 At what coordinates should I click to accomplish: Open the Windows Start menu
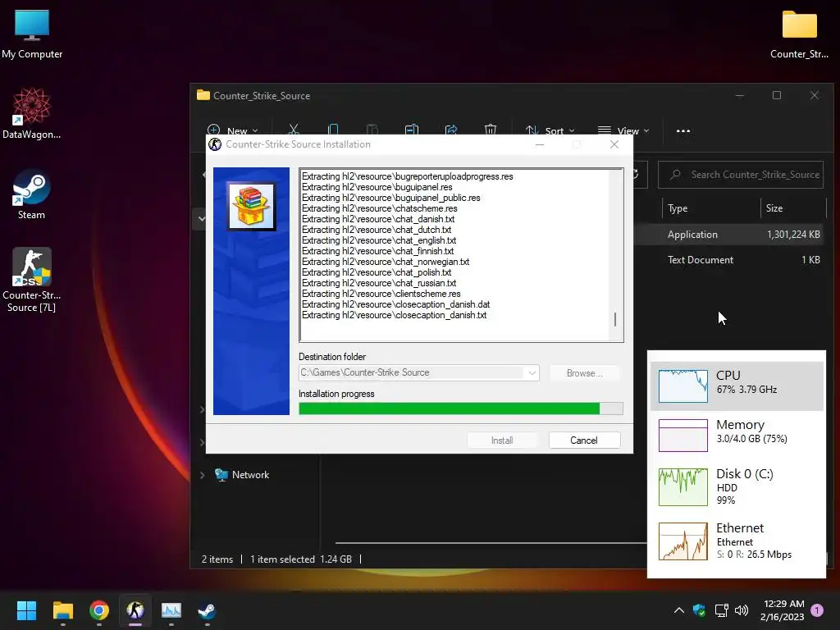coord(26,610)
